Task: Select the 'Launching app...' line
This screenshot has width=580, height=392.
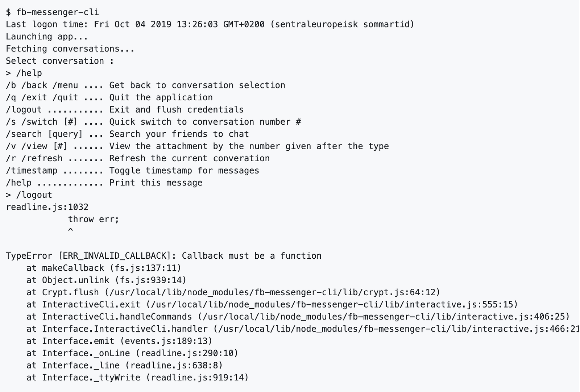Action: point(47,37)
